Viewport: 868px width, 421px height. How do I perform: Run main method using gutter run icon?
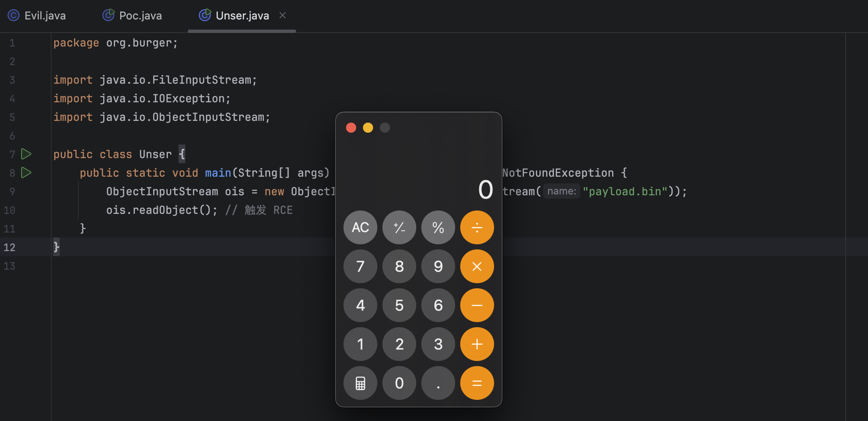(26, 173)
